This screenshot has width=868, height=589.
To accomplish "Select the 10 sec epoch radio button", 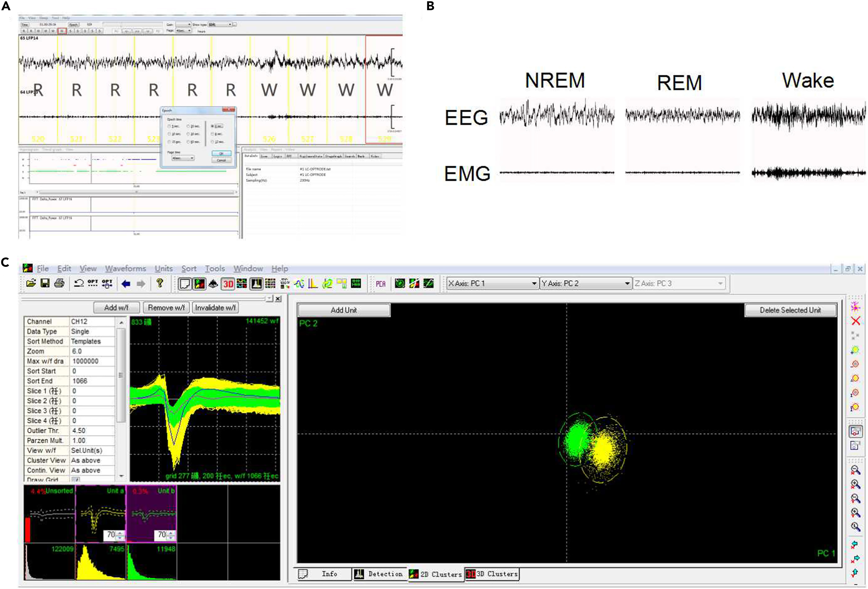I will pos(169,134).
